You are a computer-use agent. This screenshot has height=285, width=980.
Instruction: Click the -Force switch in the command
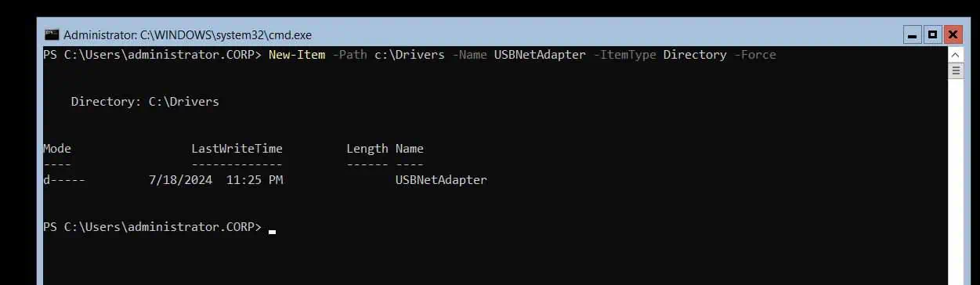(x=754, y=55)
